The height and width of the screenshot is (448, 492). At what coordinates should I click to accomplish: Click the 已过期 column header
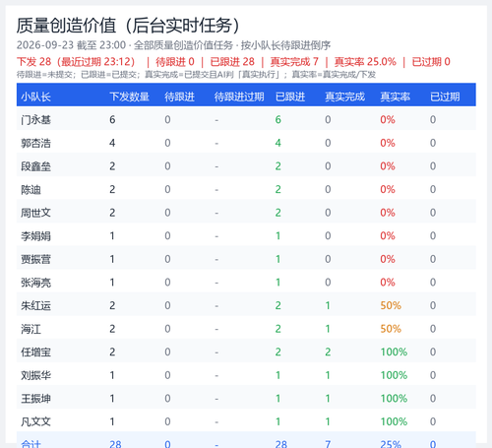(445, 96)
